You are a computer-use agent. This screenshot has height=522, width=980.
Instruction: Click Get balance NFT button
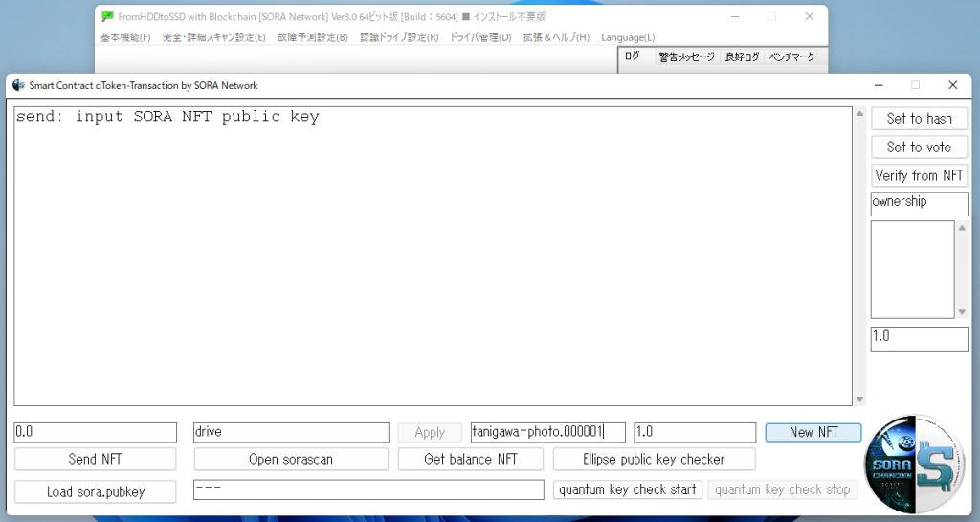pos(470,460)
